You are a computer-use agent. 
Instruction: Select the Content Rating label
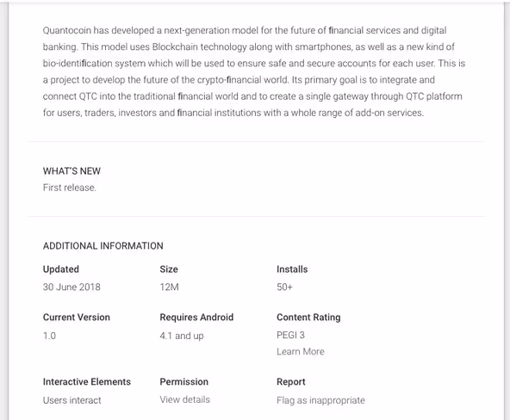click(x=308, y=317)
